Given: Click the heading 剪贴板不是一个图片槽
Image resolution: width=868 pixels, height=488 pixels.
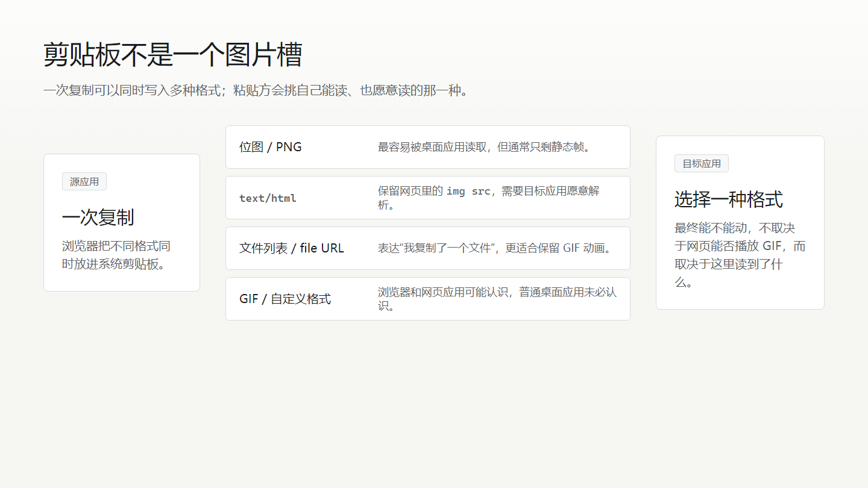Looking at the screenshot, I should coord(172,55).
